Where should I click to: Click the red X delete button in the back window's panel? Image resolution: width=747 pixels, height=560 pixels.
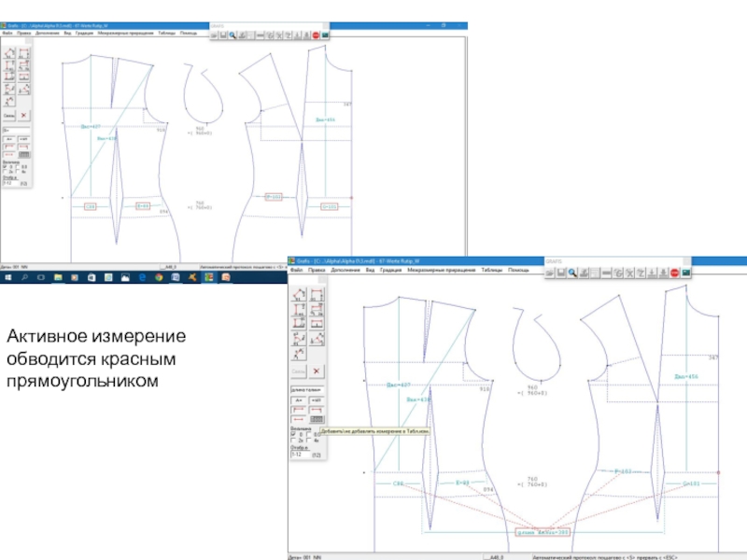click(x=24, y=115)
